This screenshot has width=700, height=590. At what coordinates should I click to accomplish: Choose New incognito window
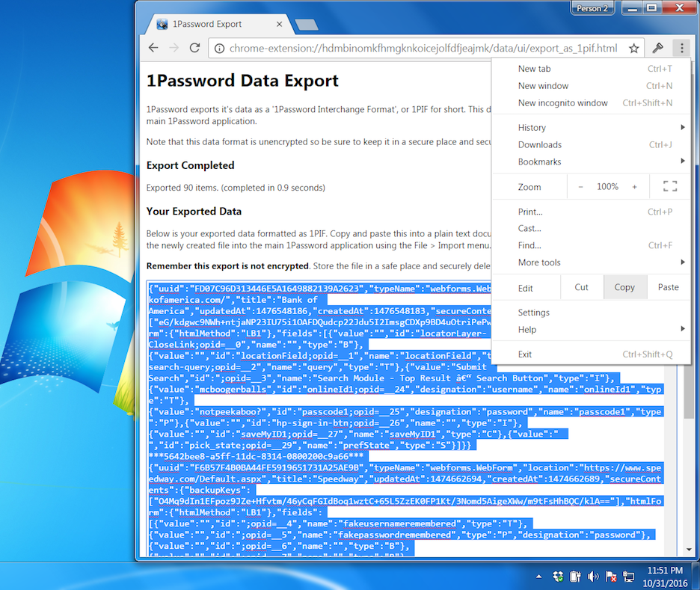[x=592, y=102]
